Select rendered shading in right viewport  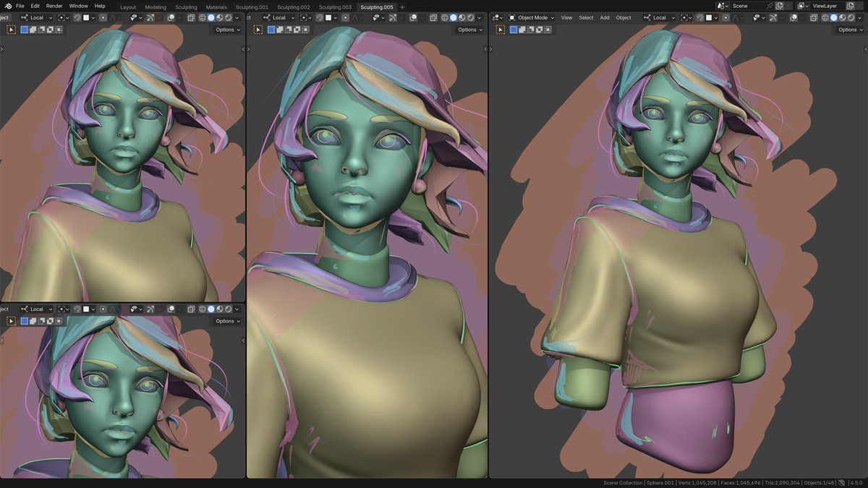[x=851, y=17]
